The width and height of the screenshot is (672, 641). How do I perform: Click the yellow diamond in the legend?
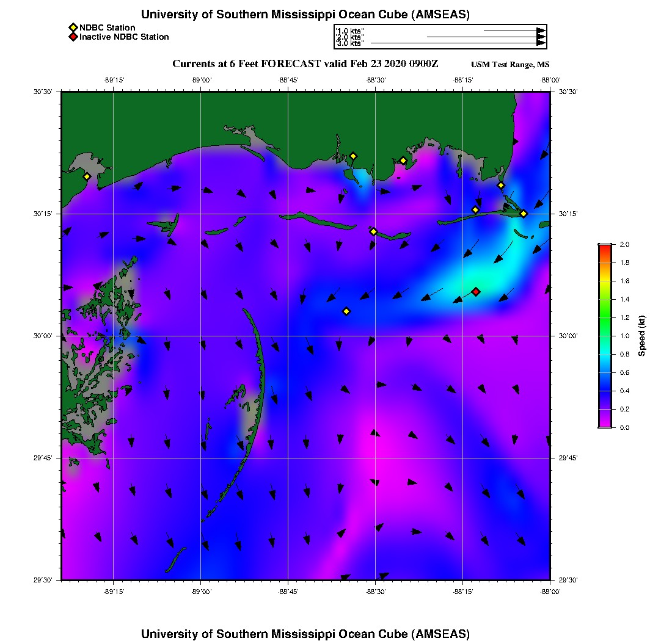point(73,27)
